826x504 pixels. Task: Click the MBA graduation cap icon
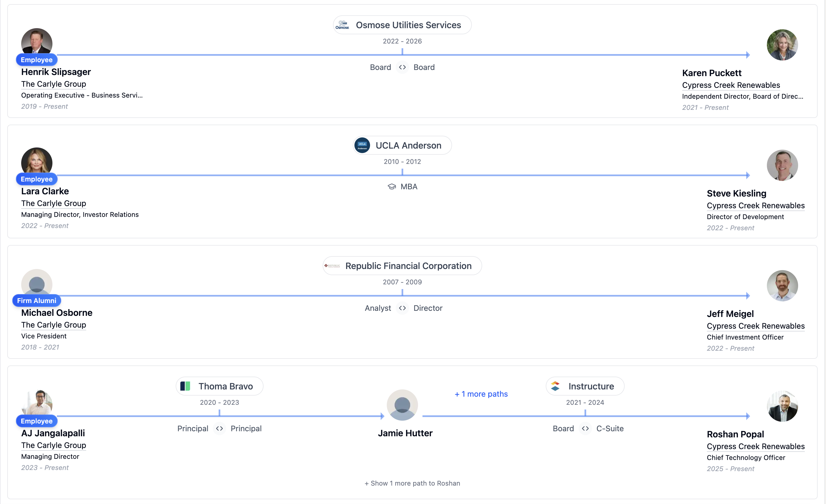392,187
